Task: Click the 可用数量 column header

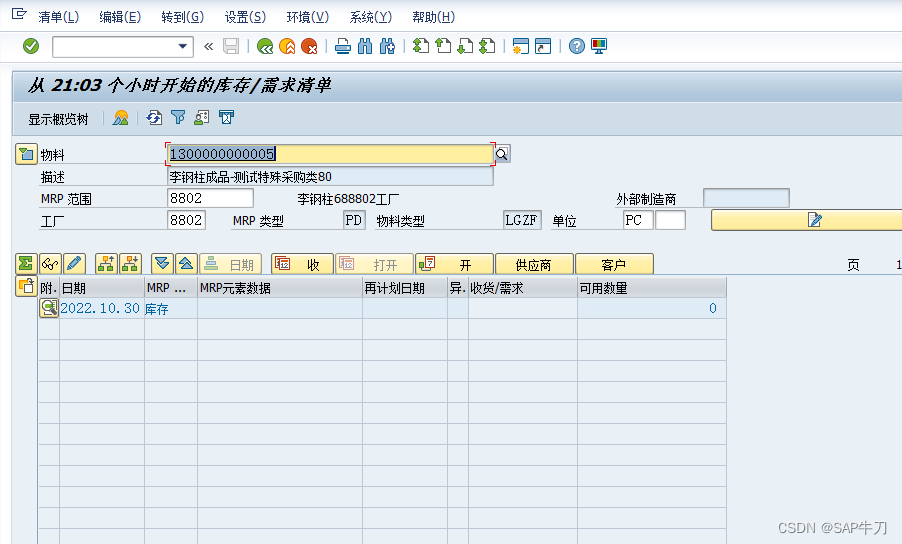Action: coord(652,288)
